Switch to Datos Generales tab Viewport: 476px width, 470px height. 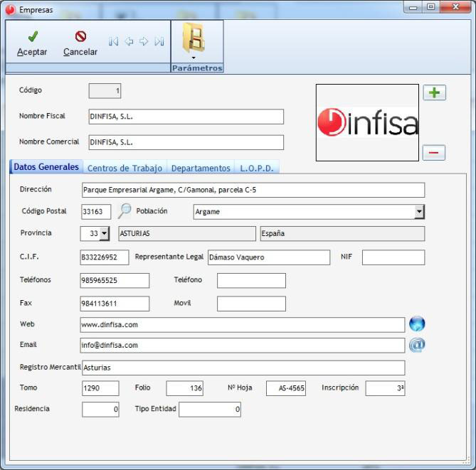46,167
